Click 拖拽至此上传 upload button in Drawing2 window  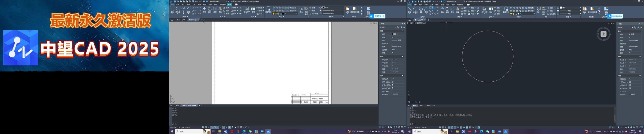coord(378,16)
